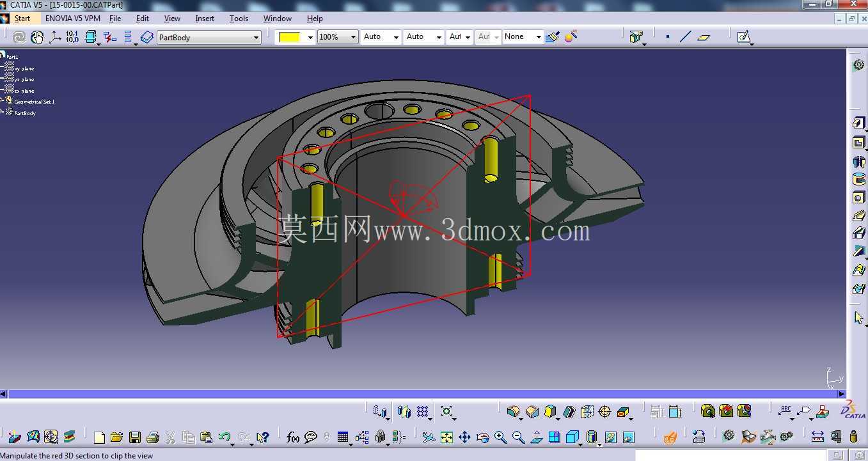Click the Manipulation hand icon
The width and height of the screenshot is (868, 461).
click(x=37, y=37)
